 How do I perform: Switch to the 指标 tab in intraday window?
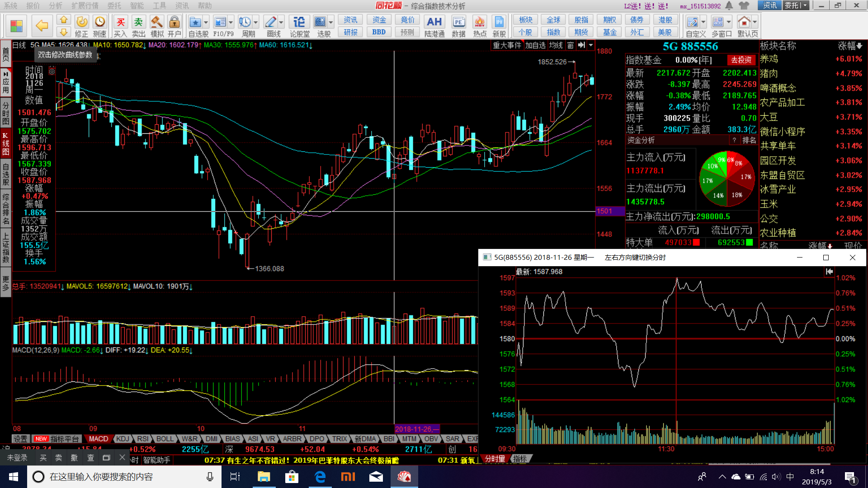pyautogui.click(x=519, y=459)
